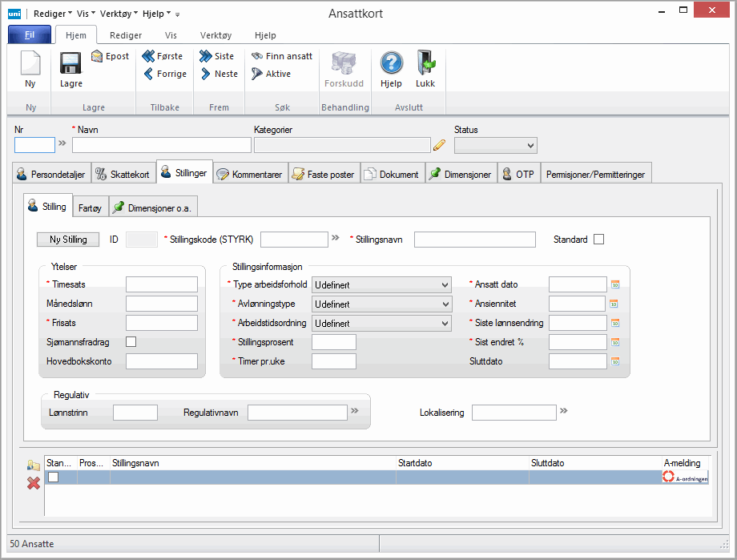Tick the checkbox in the position list row
The image size is (737, 560).
pos(54,477)
